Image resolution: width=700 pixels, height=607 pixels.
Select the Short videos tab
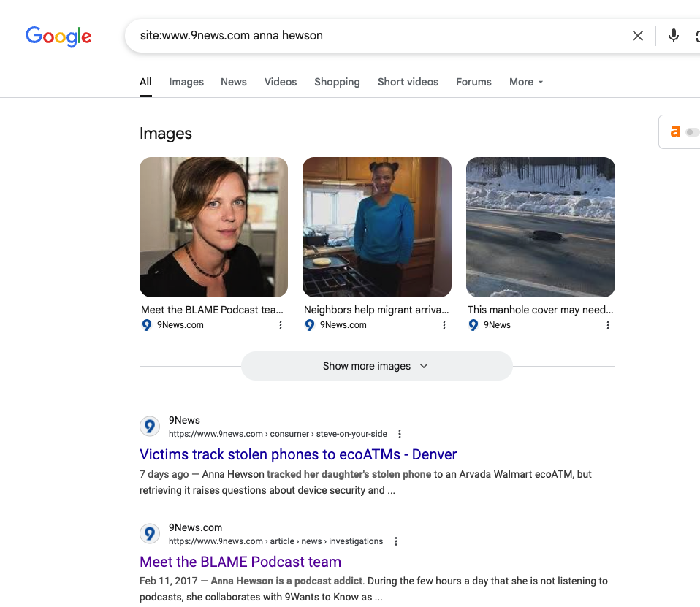(x=408, y=82)
